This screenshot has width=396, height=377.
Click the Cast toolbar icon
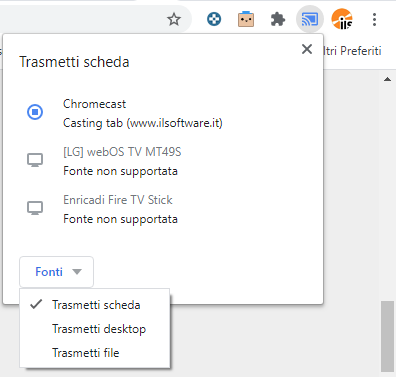tap(310, 19)
